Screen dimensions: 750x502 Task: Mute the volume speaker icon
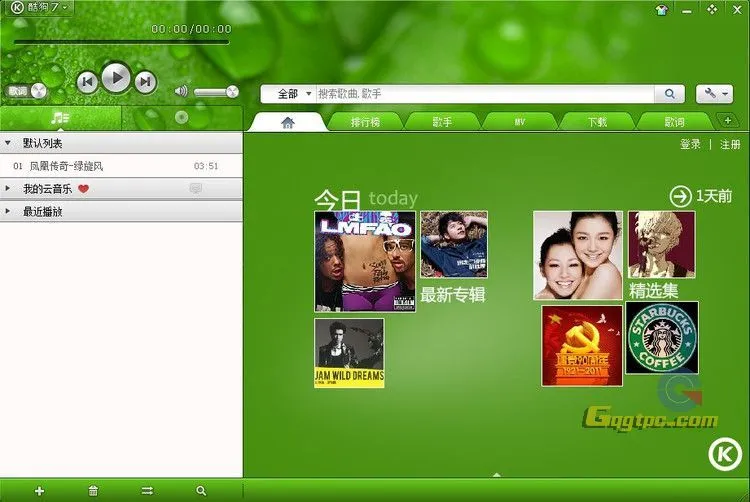(181, 91)
